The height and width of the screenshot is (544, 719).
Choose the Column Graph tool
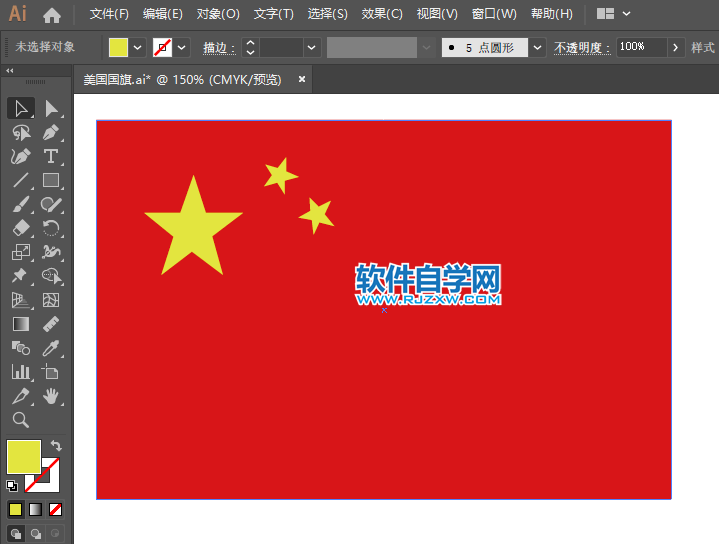[21, 372]
